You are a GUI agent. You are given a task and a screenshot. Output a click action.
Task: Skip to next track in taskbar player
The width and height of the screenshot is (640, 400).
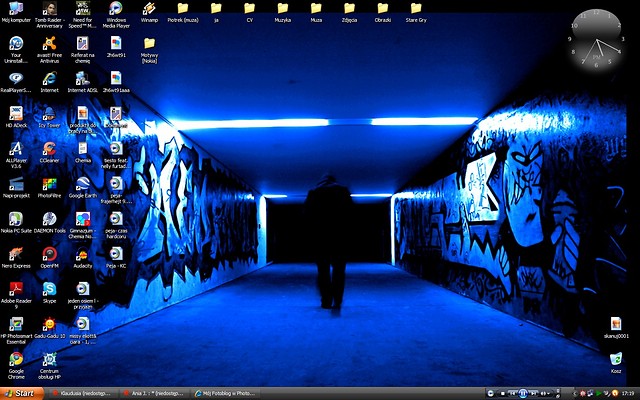pyautogui.click(x=533, y=393)
